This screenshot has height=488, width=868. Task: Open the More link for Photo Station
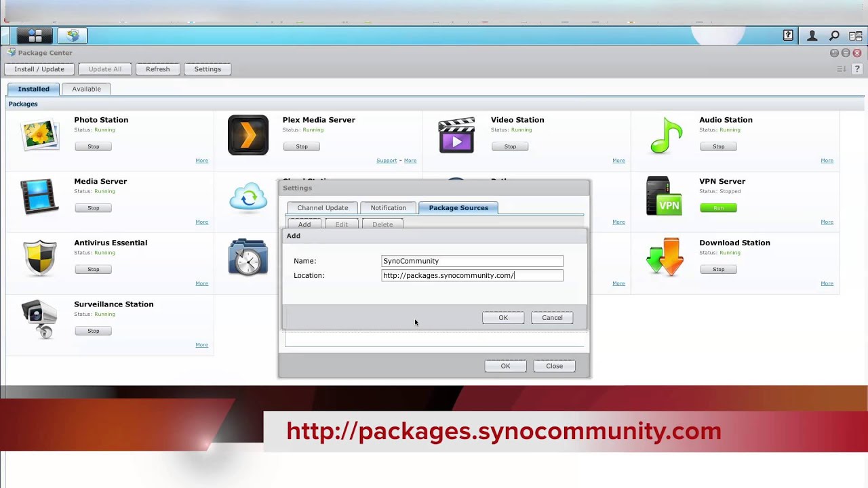tap(201, 161)
